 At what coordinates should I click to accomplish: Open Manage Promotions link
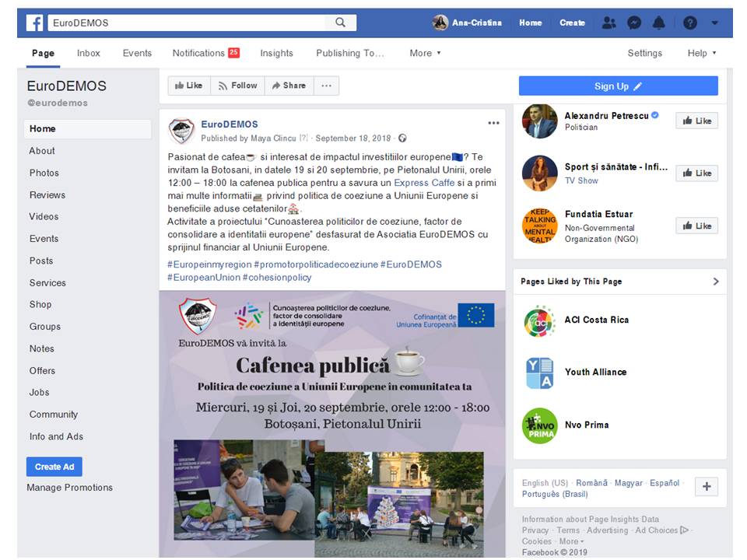[x=69, y=488]
